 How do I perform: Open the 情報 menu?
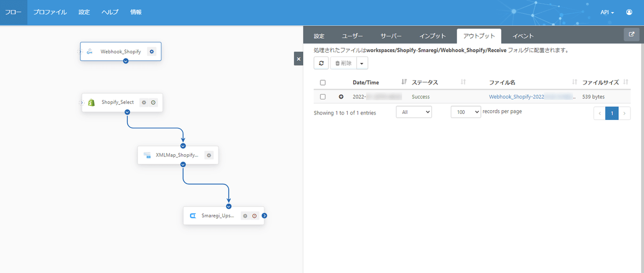pyautogui.click(x=136, y=12)
